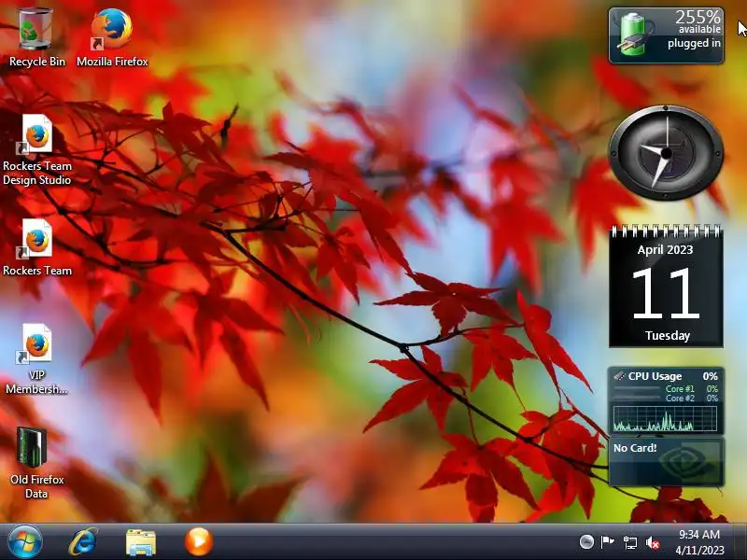Viewport: 747px width, 560px height.
Task: Click the Core #1 usage row
Action: click(666, 389)
